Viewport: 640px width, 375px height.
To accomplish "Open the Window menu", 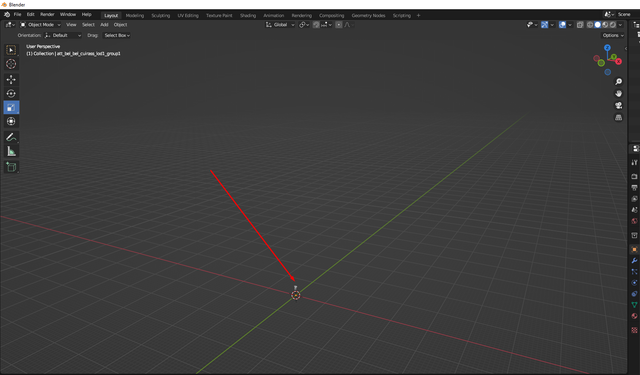I will pos(68,15).
